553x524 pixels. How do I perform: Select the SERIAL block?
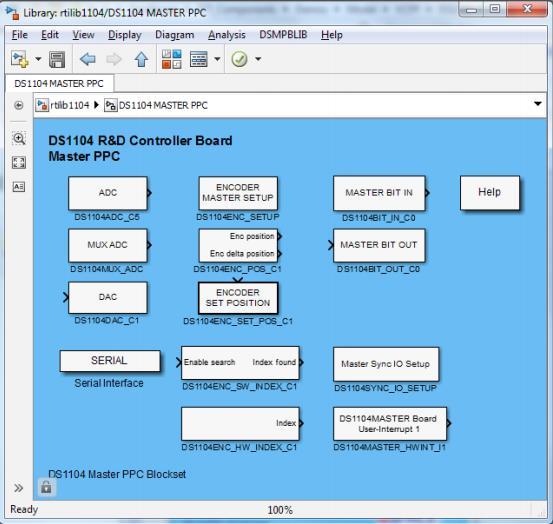pos(110,361)
